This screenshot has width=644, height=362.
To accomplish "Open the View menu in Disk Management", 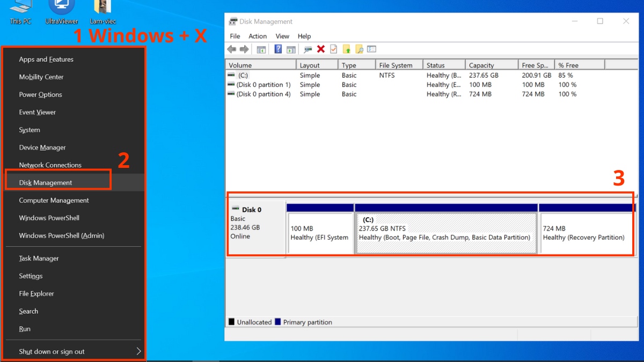I will click(282, 36).
